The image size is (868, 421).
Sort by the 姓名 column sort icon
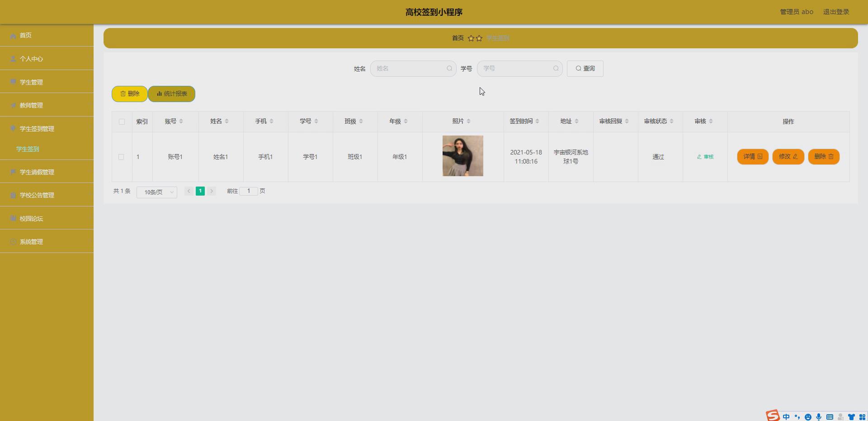click(x=226, y=121)
